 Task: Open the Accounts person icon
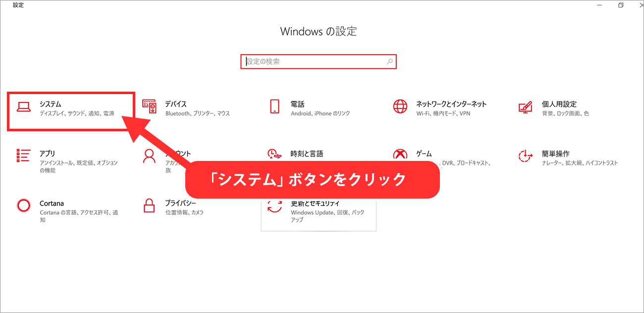pyautogui.click(x=149, y=156)
